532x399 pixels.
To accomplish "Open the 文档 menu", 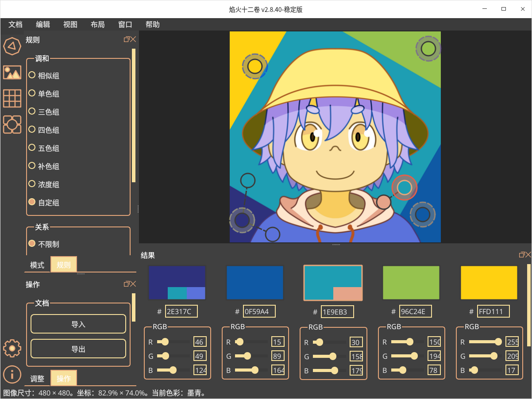I will [15, 24].
